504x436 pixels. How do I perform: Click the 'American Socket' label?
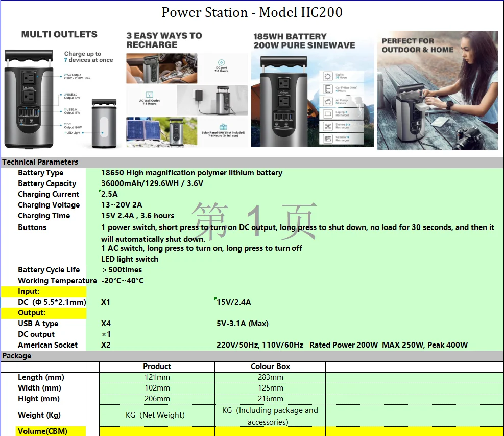coord(48,345)
